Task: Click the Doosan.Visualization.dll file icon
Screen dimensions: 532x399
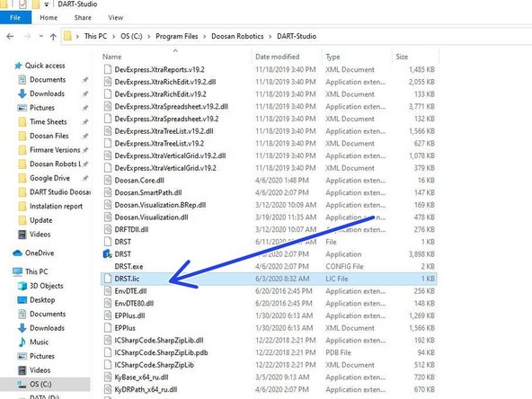Action: 108,217
